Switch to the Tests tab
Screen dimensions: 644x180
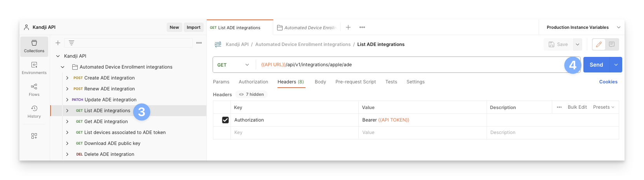pyautogui.click(x=391, y=82)
